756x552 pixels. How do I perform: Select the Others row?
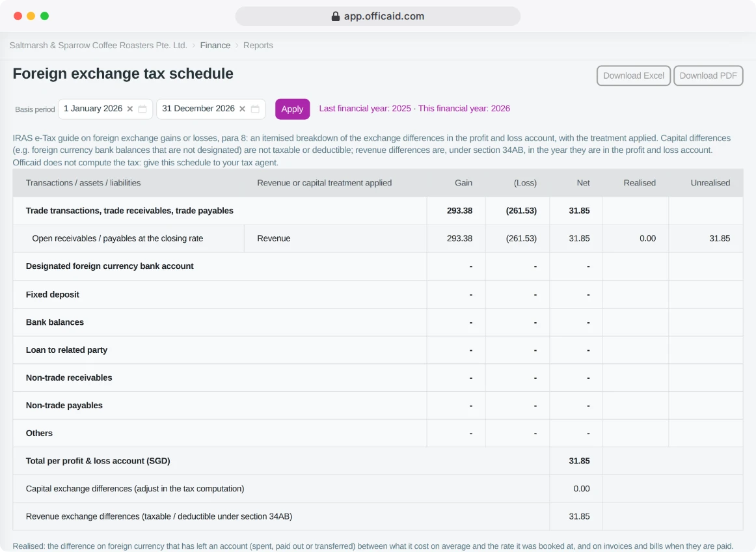[x=378, y=434]
